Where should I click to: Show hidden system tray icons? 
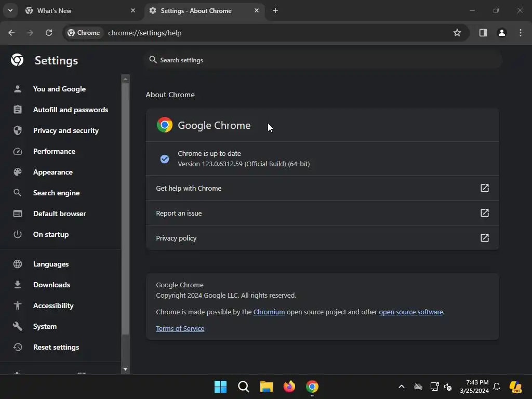click(x=402, y=387)
